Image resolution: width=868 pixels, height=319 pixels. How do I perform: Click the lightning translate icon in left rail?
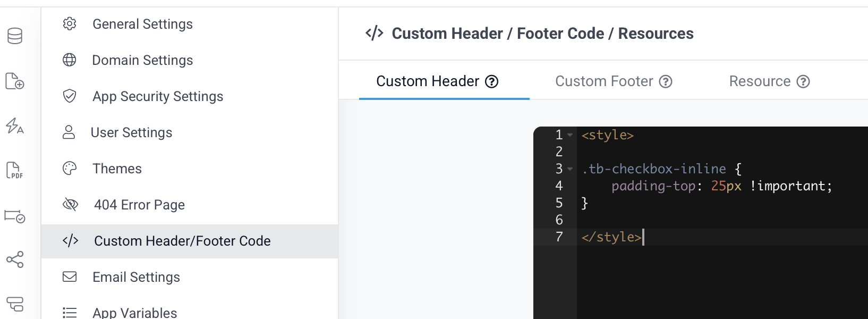point(15,126)
